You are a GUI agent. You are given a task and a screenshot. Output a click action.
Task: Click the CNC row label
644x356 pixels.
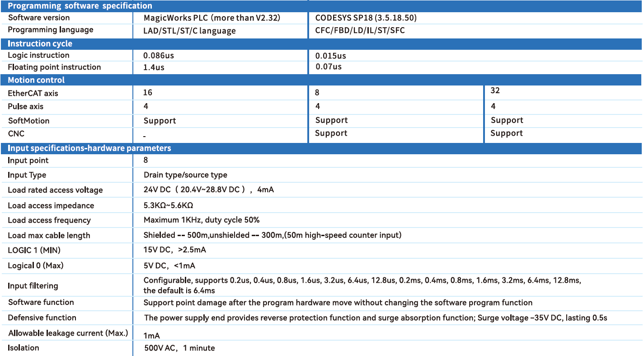[x=16, y=134]
